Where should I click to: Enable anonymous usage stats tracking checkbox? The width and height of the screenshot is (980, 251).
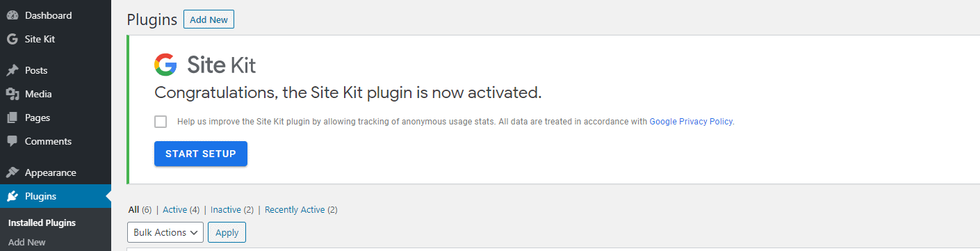(x=161, y=122)
